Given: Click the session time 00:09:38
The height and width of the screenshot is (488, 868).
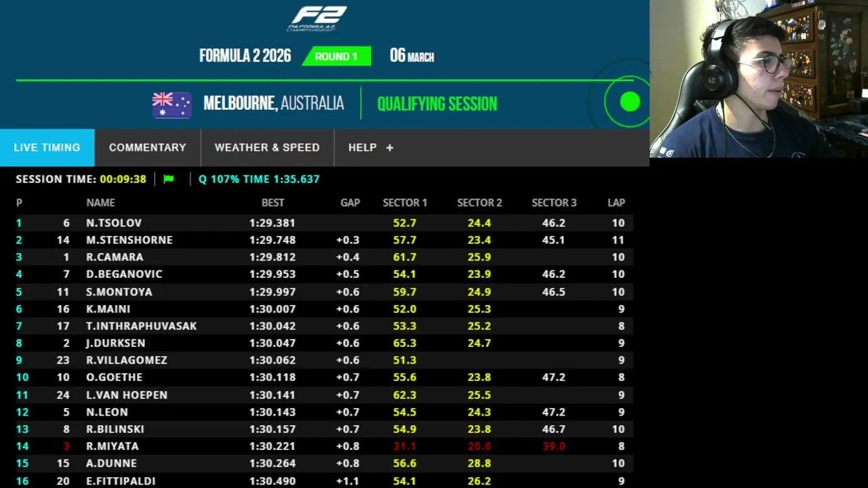Looking at the screenshot, I should (x=123, y=179).
